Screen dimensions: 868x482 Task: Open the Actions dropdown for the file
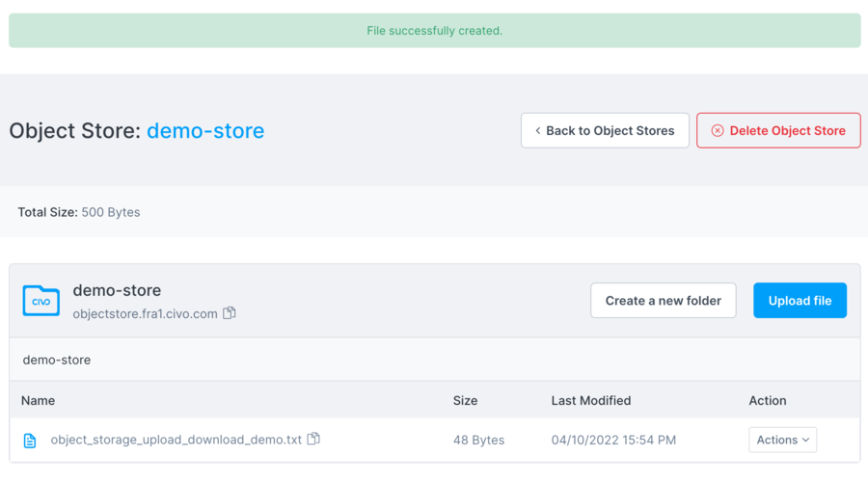782,440
